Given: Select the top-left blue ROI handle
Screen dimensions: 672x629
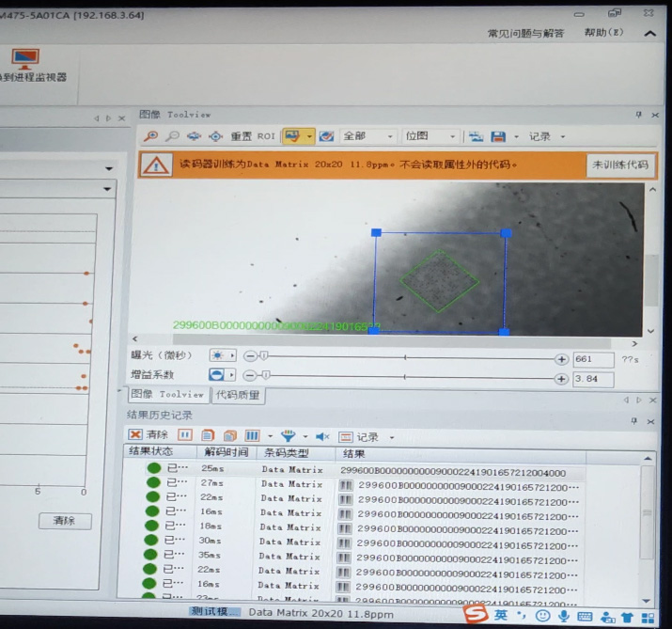Looking at the screenshot, I should (x=376, y=232).
